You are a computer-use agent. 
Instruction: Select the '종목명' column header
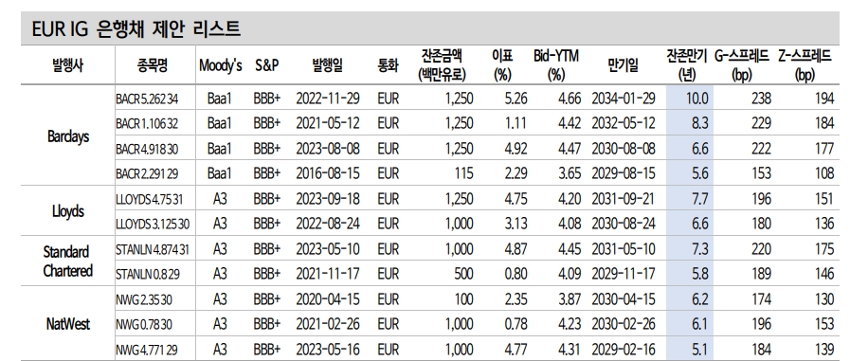(153, 65)
